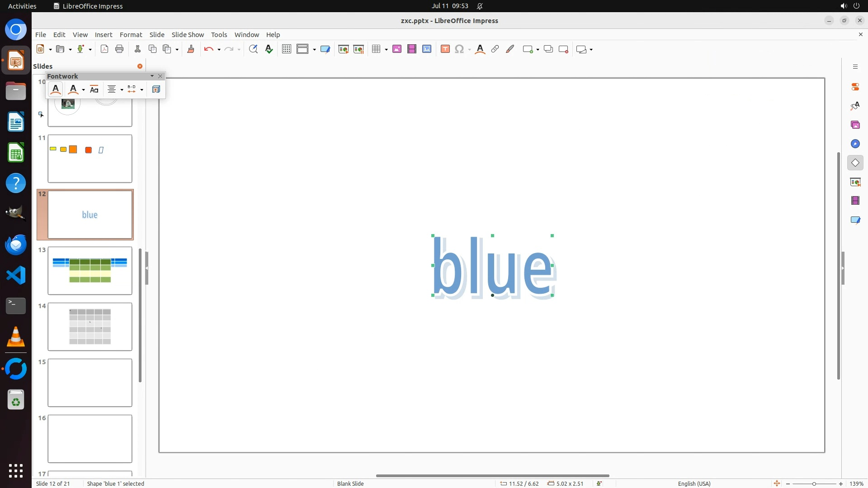Click Insert Chart icon
The width and height of the screenshot is (868, 488).
tap(427, 49)
